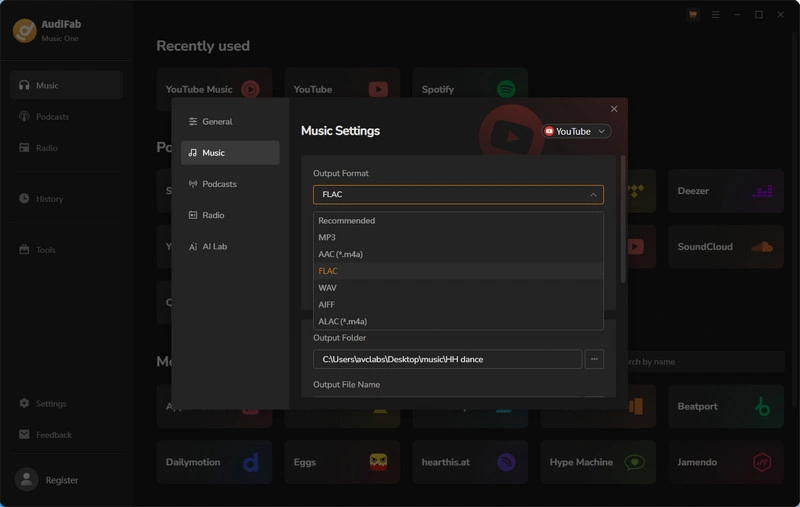This screenshot has width=800, height=507.
Task: Select MP3 from the format list
Action: pyautogui.click(x=458, y=237)
